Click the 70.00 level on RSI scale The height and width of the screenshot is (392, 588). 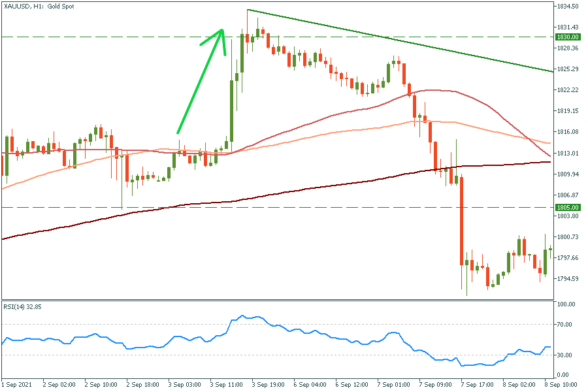(564, 325)
